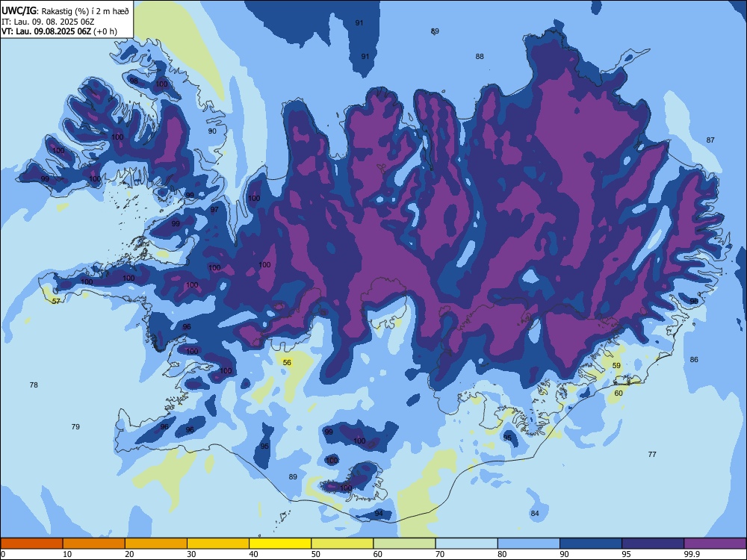Screen dimensions: 747x560
Task: Click the legend tick label 50
Action: [315, 554]
